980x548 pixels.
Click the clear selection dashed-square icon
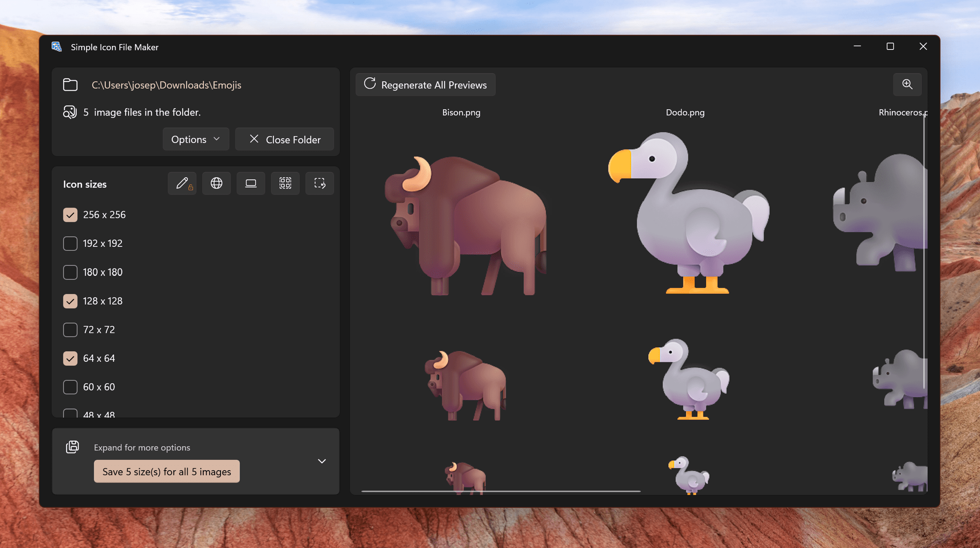319,184
